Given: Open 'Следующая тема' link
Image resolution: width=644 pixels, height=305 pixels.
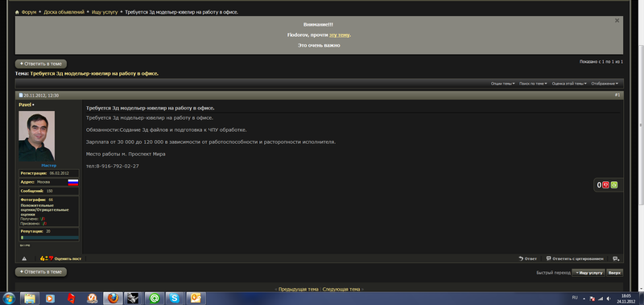Looking at the screenshot, I should coord(341,290).
